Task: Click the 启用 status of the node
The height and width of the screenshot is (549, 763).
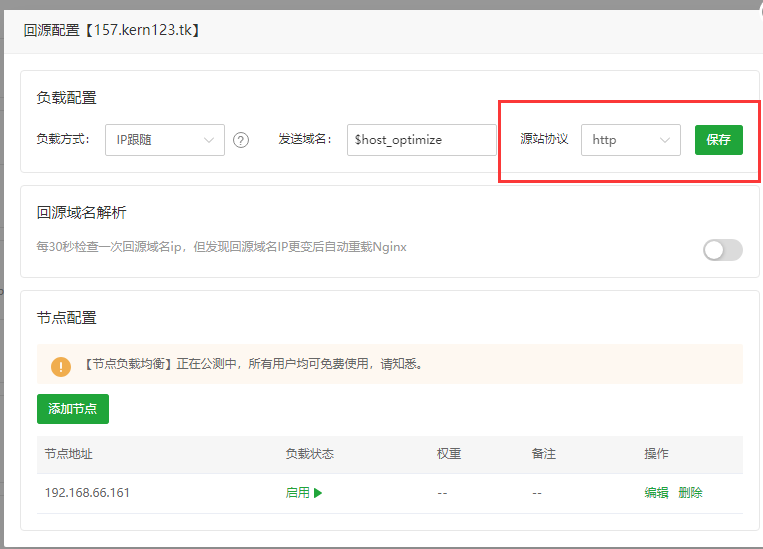Action: [297, 493]
